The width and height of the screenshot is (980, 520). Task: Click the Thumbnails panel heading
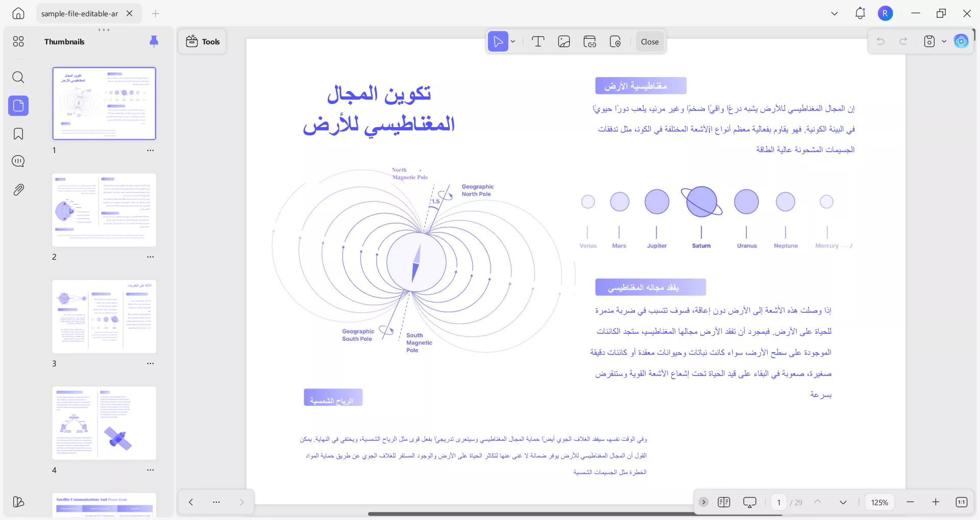(x=64, y=42)
